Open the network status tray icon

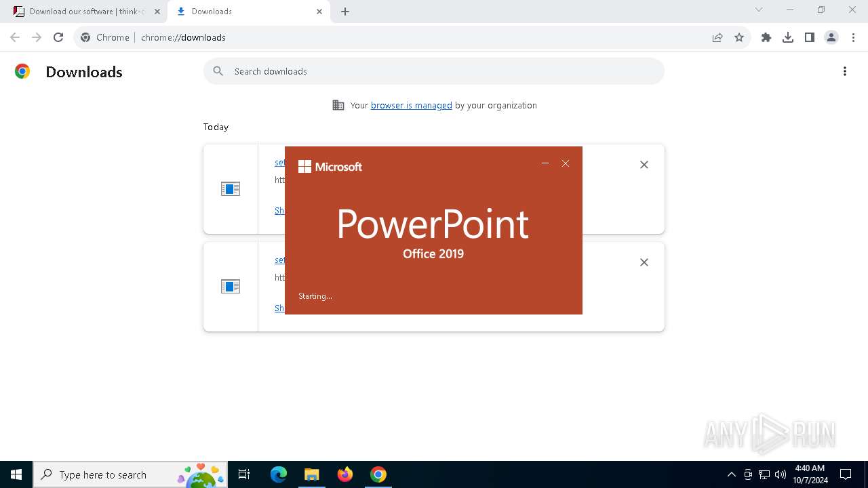[764, 474]
